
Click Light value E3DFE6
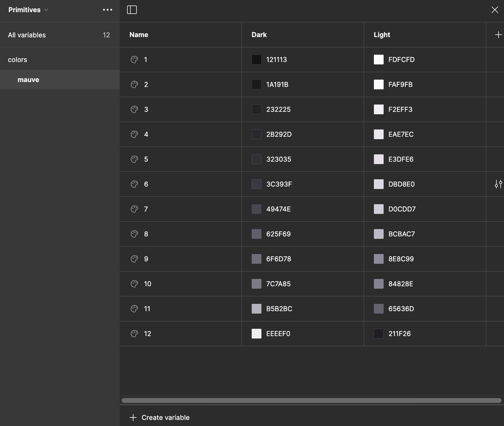point(401,159)
